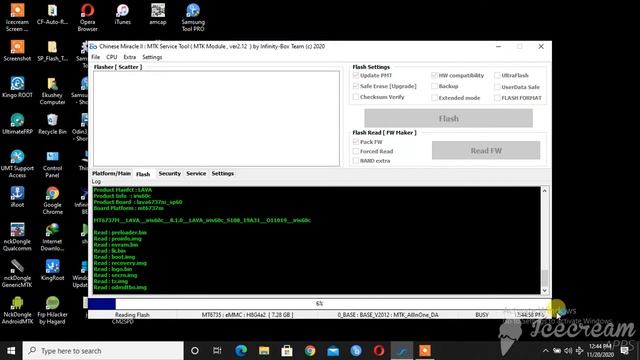
Task: Open the Extra menu
Action: 130,57
